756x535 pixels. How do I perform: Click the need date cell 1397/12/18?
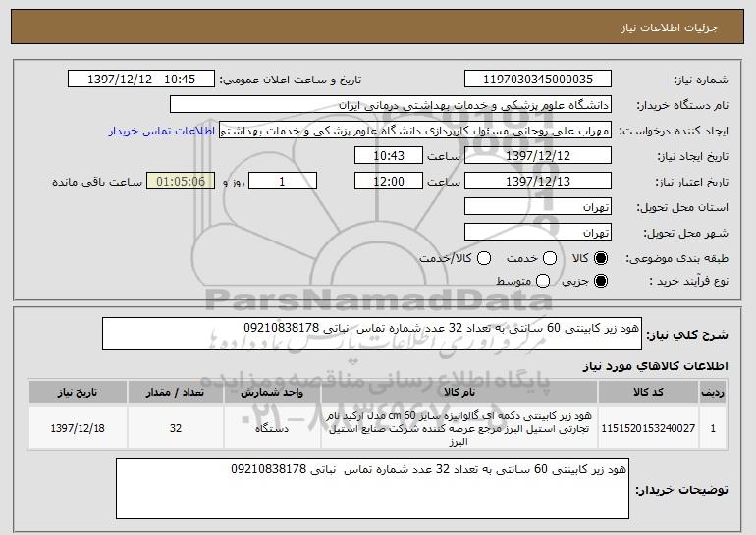(x=78, y=428)
